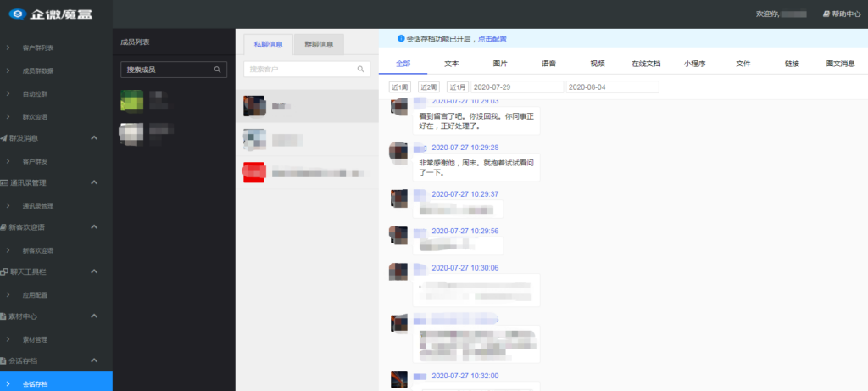Viewport: 868px width, 391px height.
Task: Click the icon beside 聊天工具栏
Action: (4, 271)
